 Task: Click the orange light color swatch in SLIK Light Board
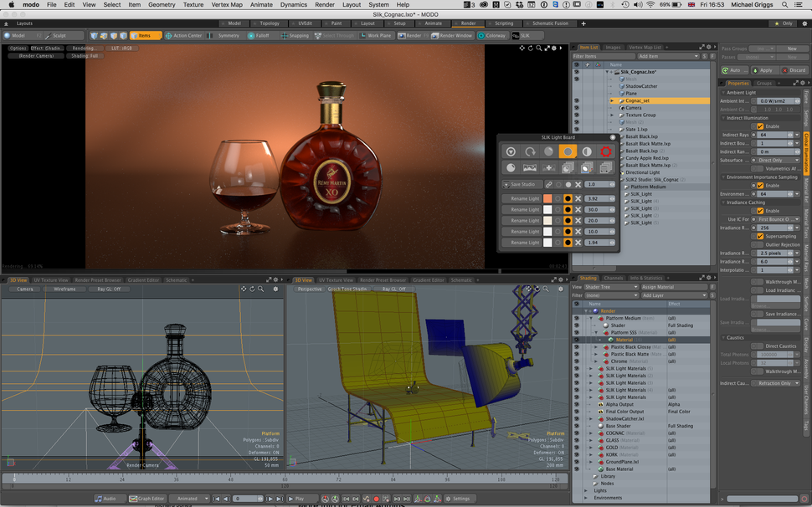550,197
